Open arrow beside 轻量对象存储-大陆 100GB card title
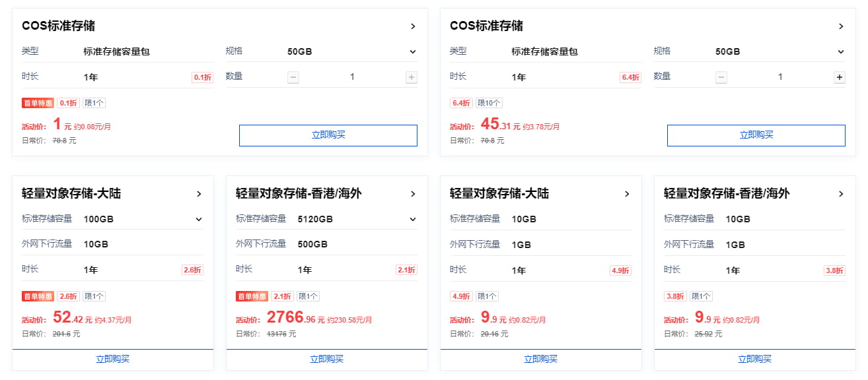This screenshot has height=380, width=868. (x=199, y=194)
